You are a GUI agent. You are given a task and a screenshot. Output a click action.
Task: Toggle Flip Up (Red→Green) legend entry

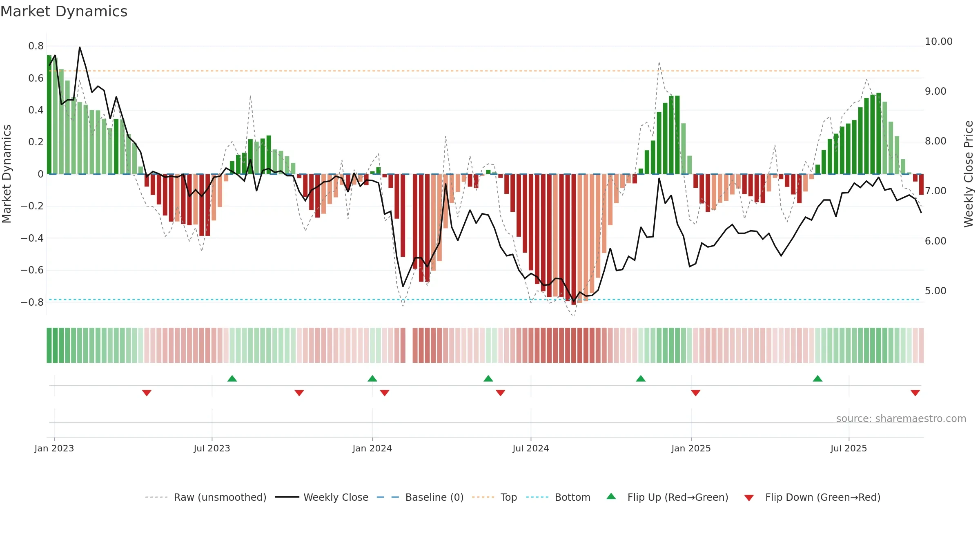click(667, 497)
